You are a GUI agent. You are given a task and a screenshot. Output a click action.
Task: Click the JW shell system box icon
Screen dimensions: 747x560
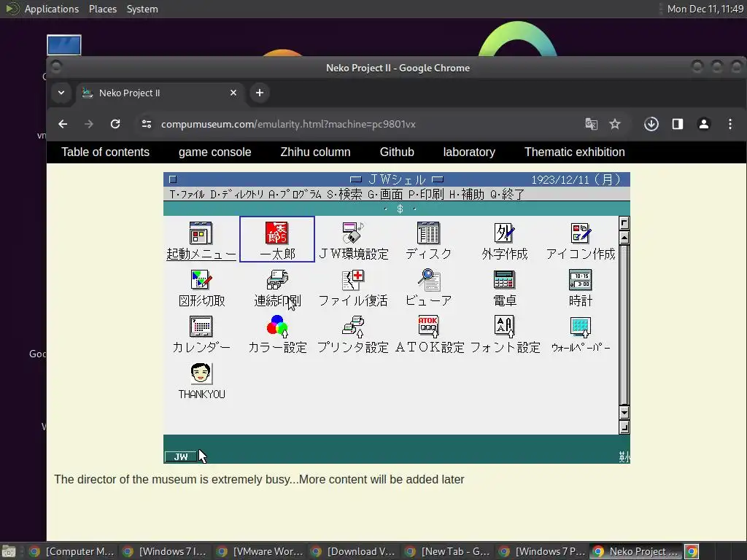coord(173,179)
